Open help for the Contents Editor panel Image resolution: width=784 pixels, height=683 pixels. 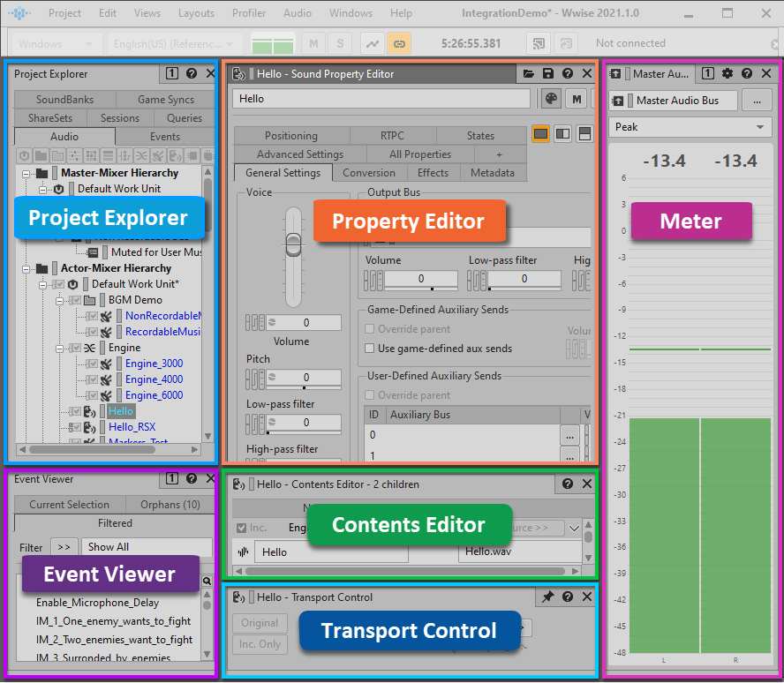pyautogui.click(x=568, y=484)
